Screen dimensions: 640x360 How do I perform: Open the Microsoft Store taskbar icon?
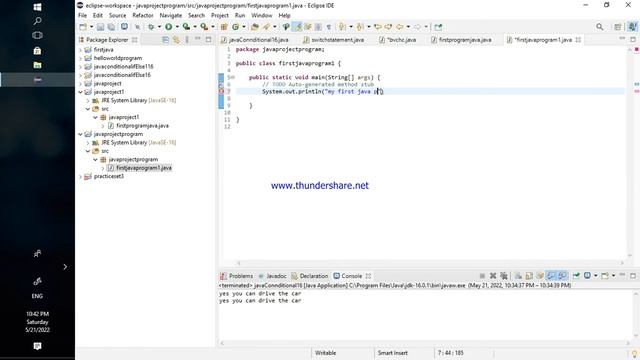tap(37, 51)
